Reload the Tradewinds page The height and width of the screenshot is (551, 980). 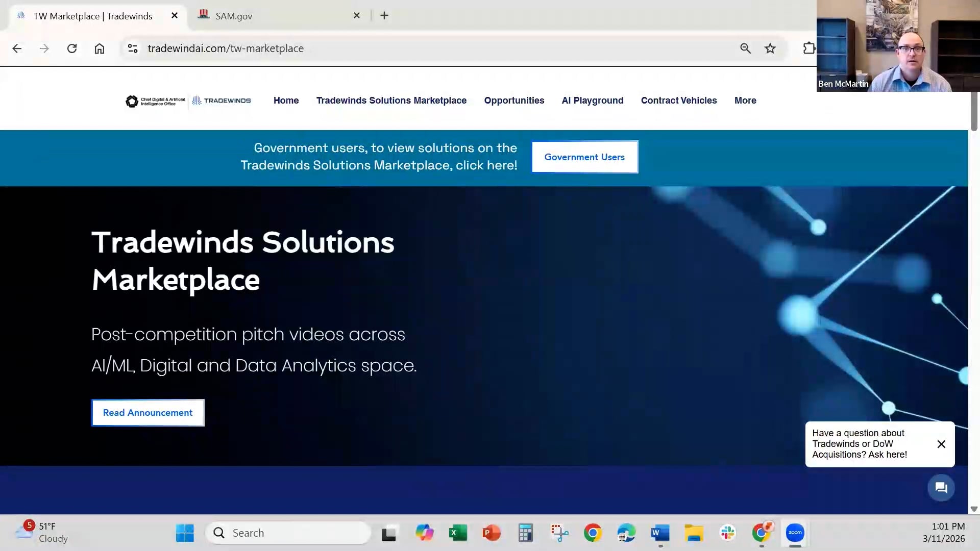72,48
